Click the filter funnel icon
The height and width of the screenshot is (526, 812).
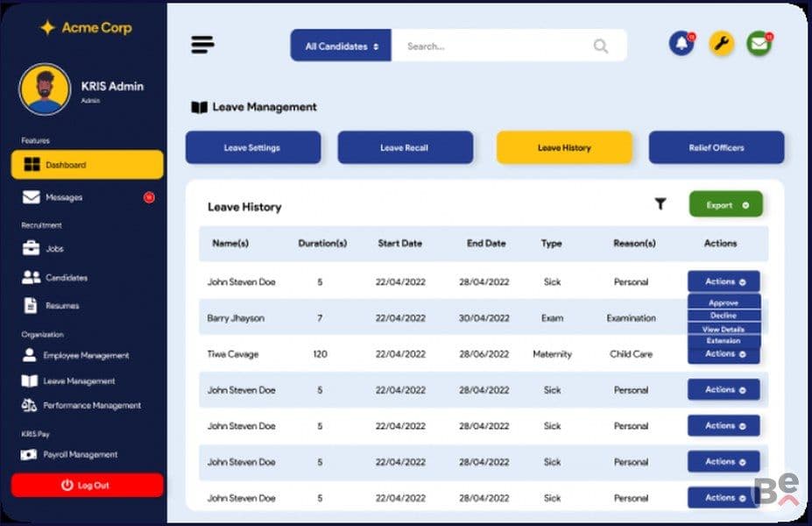point(660,203)
